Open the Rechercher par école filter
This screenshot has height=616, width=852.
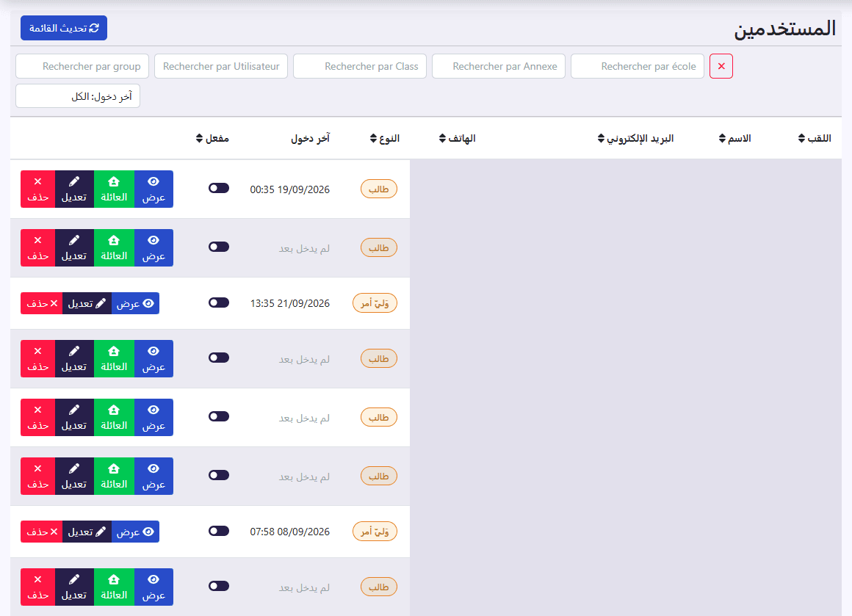(x=638, y=66)
